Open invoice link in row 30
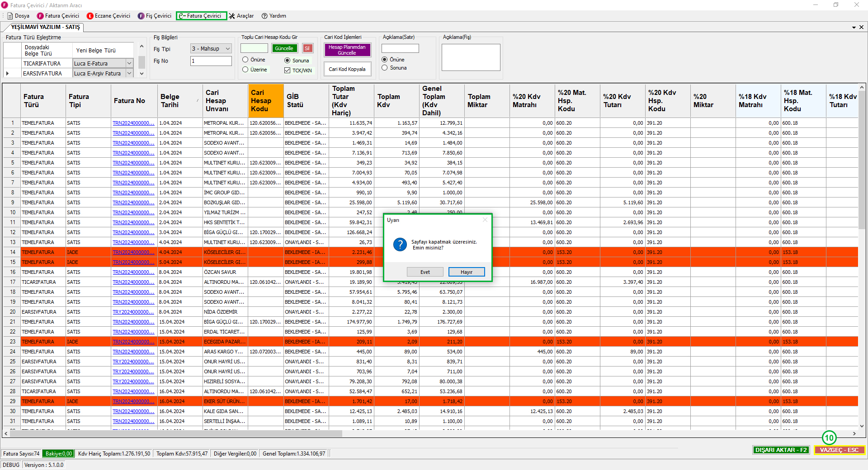The width and height of the screenshot is (868, 470). 133,411
